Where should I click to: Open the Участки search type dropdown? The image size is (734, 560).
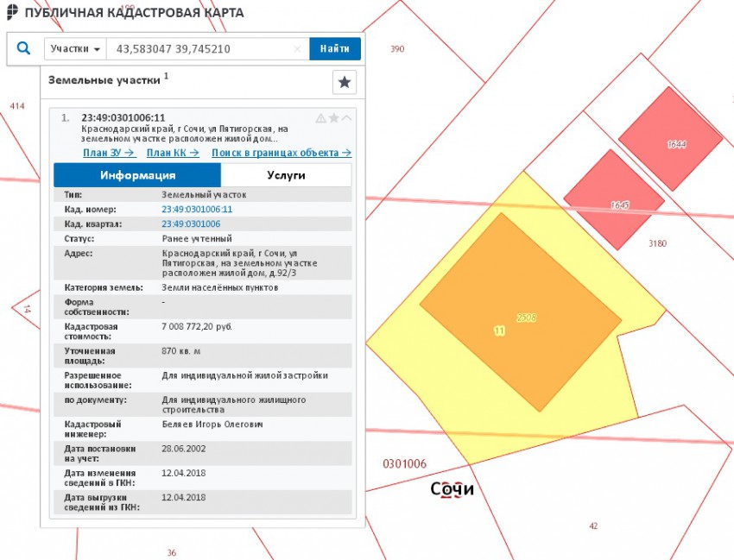click(x=75, y=49)
